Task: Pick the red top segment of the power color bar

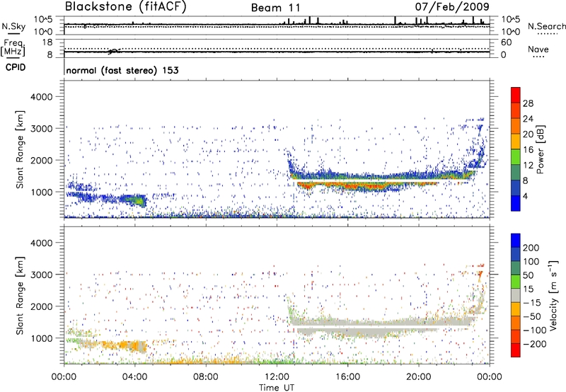Action: pos(516,96)
